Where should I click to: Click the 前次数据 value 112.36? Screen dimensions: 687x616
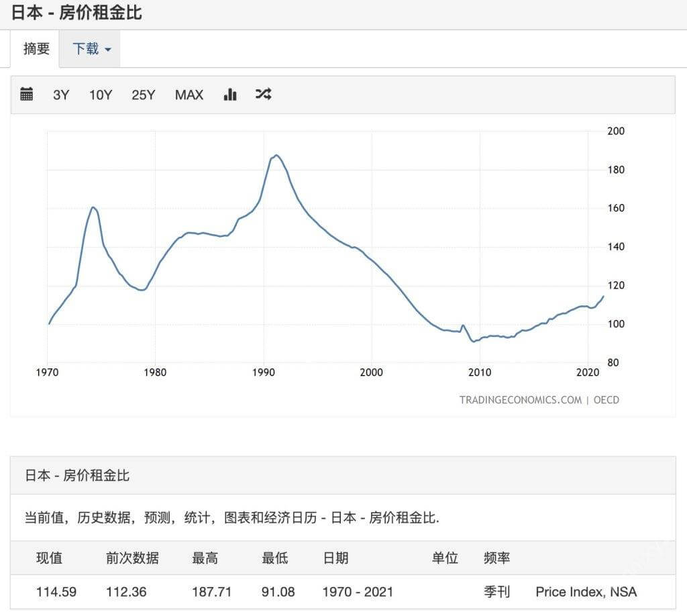click(x=126, y=592)
